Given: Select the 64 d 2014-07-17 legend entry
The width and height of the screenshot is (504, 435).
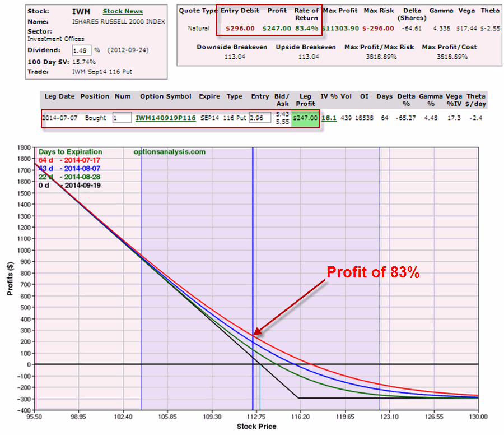Looking at the screenshot, I should [69, 160].
